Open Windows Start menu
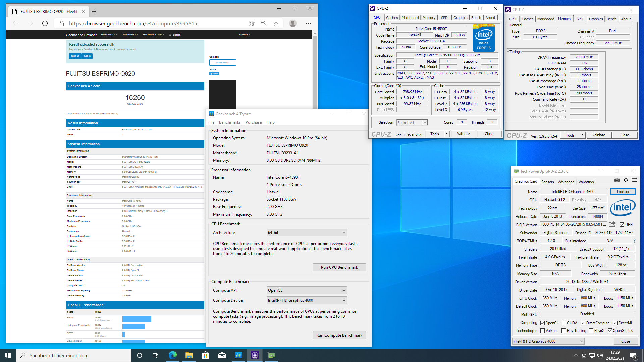The height and width of the screenshot is (362, 644). [8, 355]
